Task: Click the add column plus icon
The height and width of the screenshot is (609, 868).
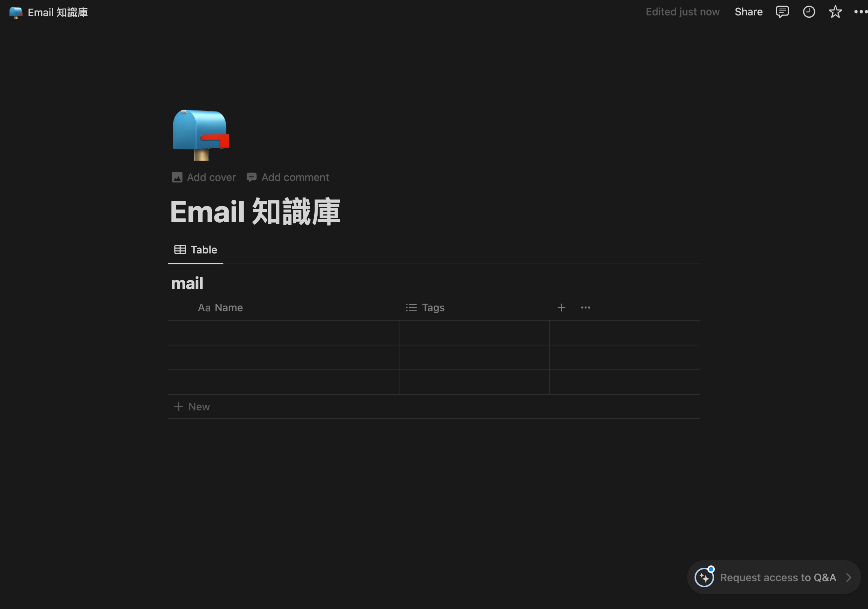Action: (x=561, y=307)
